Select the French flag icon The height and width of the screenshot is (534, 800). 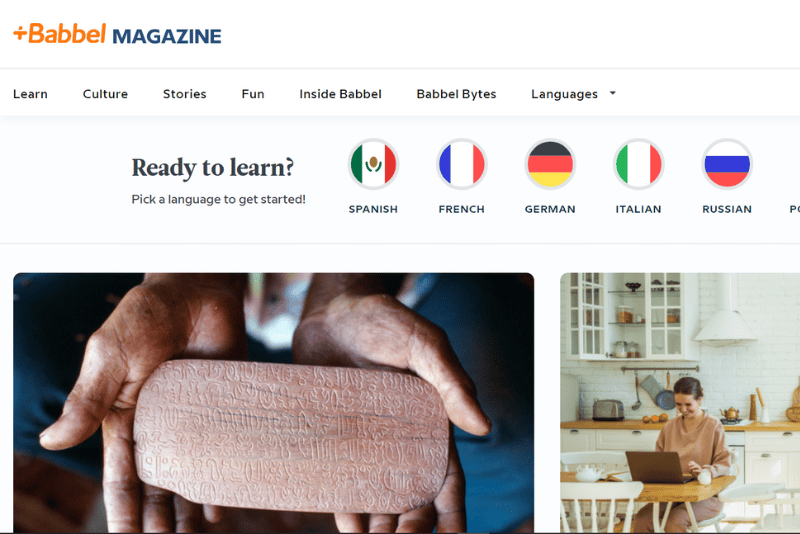coord(462,164)
